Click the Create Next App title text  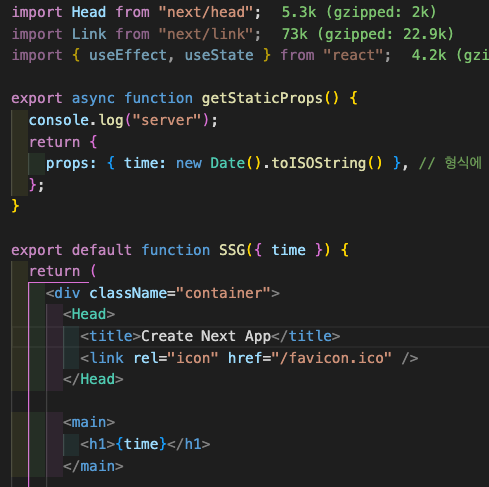pos(206,336)
